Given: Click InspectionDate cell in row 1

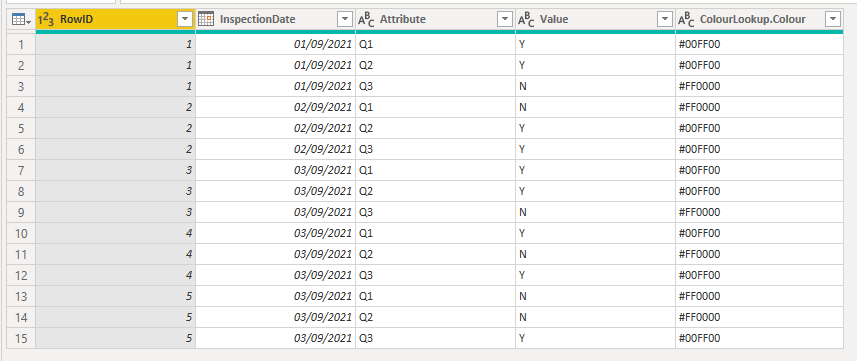Looking at the screenshot, I should 275,44.
